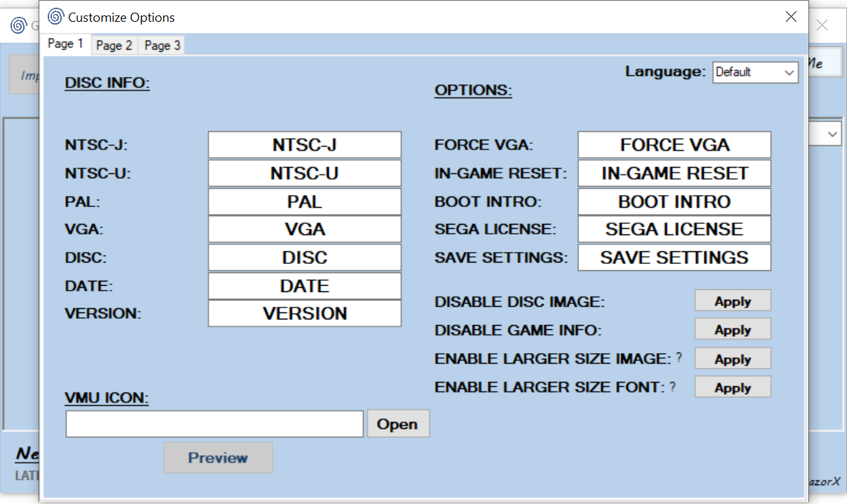Screen dimensions: 847x504
Task: Open a VMU icon file
Action: 398,424
